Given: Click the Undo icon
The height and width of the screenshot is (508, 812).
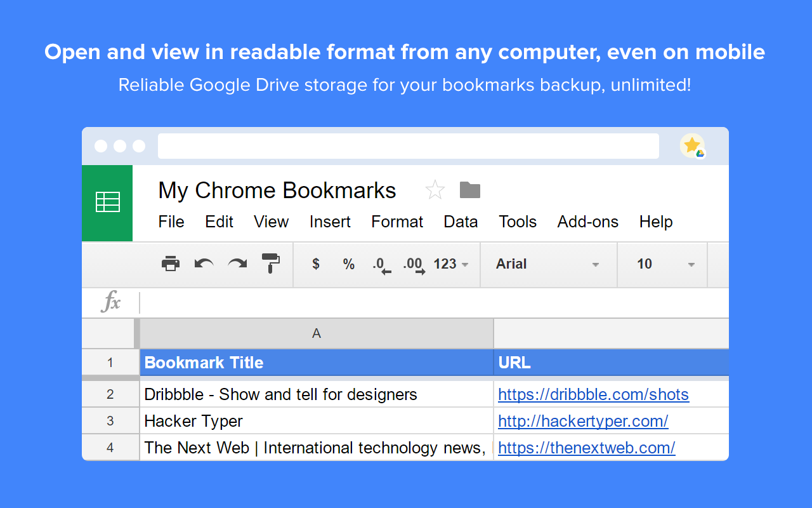Looking at the screenshot, I should (203, 264).
